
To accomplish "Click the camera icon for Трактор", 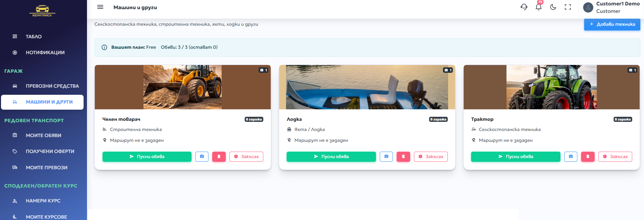I will pos(571,157).
